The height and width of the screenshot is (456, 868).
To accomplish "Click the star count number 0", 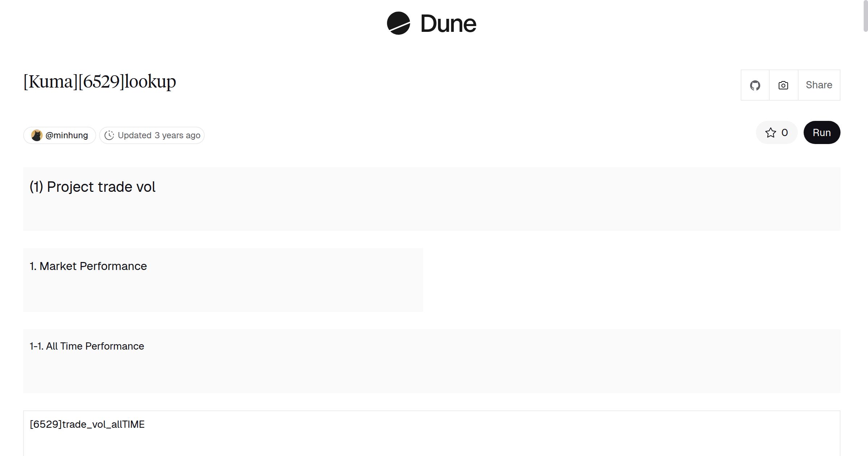I will pyautogui.click(x=784, y=133).
